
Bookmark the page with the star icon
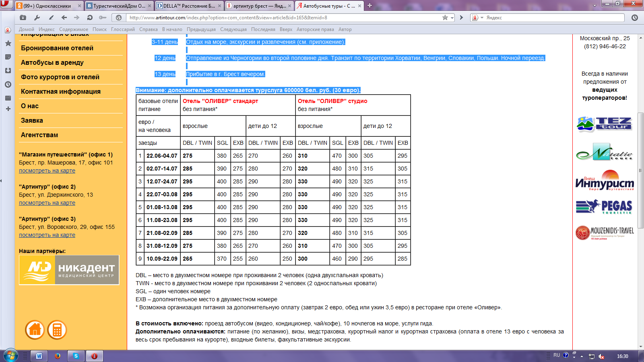coord(445,18)
